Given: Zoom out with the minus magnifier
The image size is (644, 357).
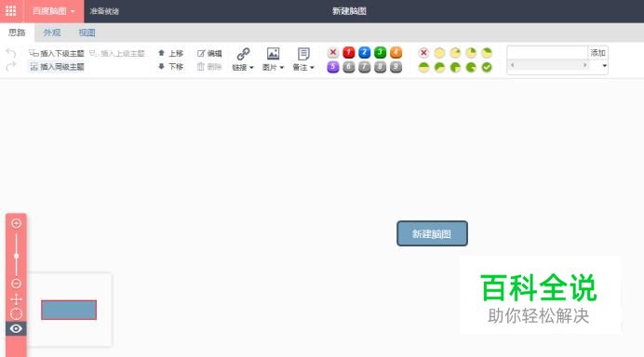Looking at the screenshot, I should (x=16, y=284).
